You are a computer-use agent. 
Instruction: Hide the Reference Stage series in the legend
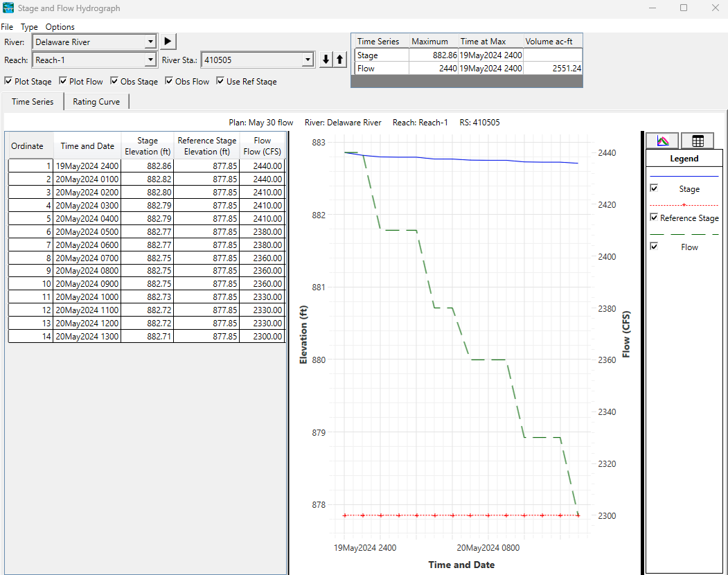click(654, 218)
